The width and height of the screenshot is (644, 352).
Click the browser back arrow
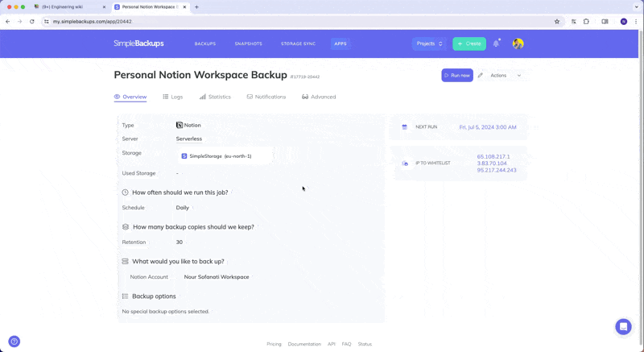pos(8,22)
